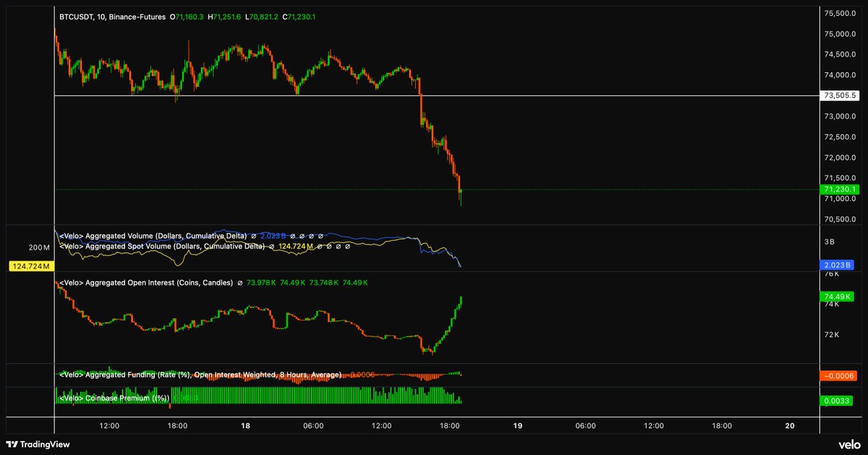Click the 70,500.0 price axis label
This screenshot has height=455, width=868.
pos(840,219)
